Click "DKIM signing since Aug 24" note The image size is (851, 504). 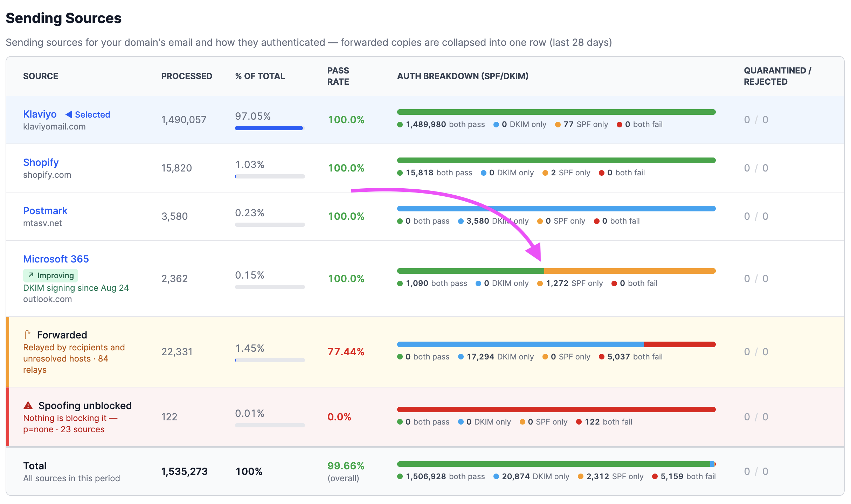(76, 288)
